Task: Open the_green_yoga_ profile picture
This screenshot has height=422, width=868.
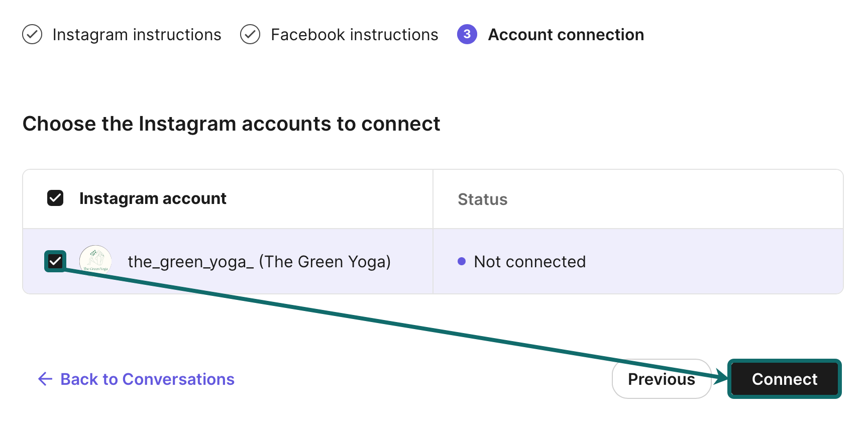Action: 95,261
